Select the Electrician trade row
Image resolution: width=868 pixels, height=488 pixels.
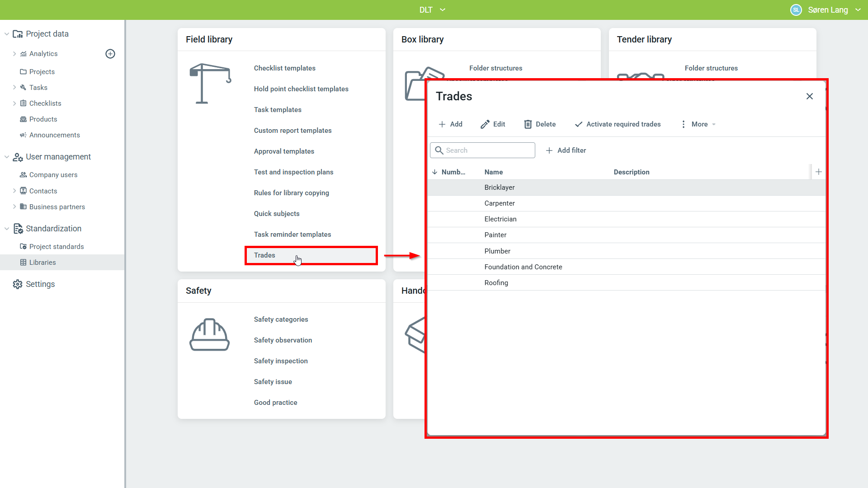pyautogui.click(x=500, y=219)
